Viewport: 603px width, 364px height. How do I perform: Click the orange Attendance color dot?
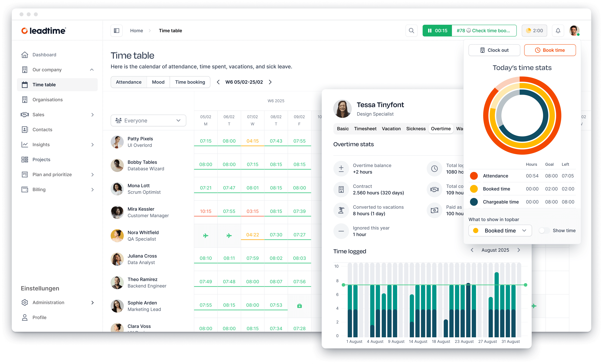[x=474, y=176]
